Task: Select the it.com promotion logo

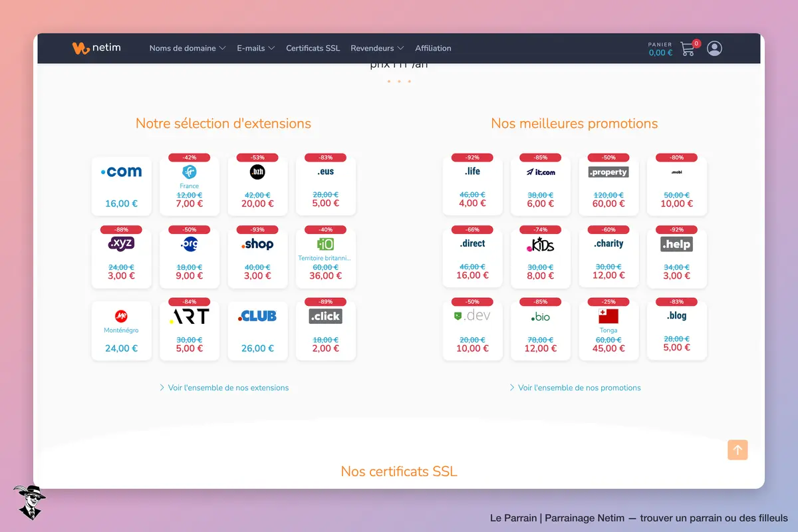Action: (x=541, y=172)
